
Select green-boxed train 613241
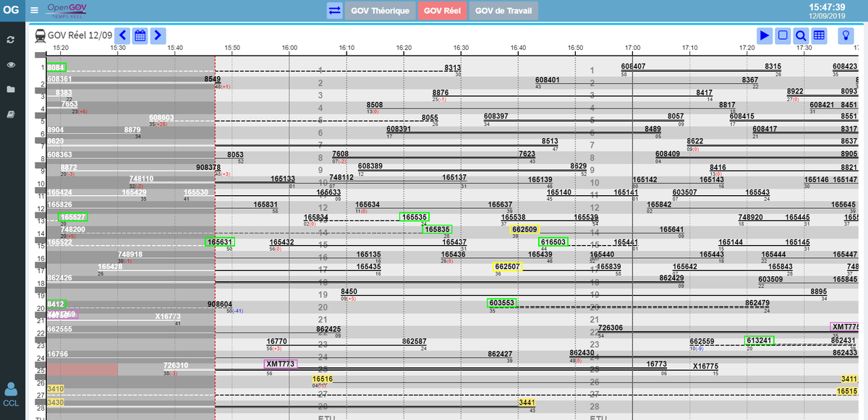[759, 340]
